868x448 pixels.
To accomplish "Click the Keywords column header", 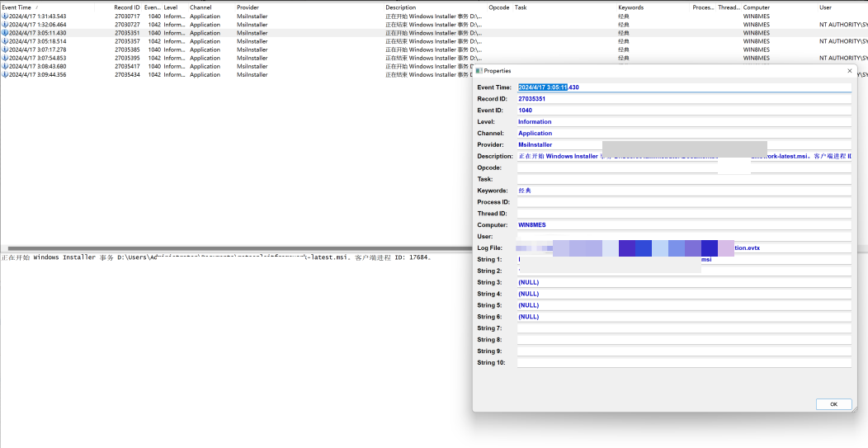I will coord(630,7).
